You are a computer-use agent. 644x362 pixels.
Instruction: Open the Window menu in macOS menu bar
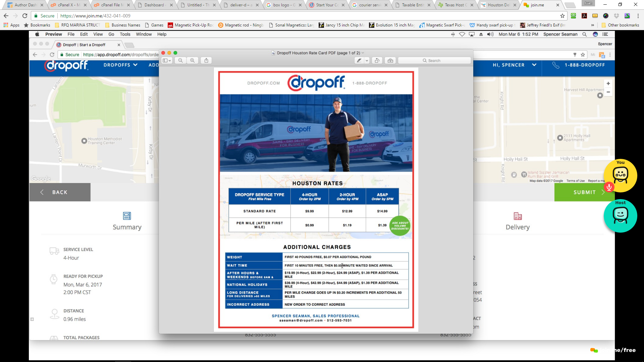[144, 34]
